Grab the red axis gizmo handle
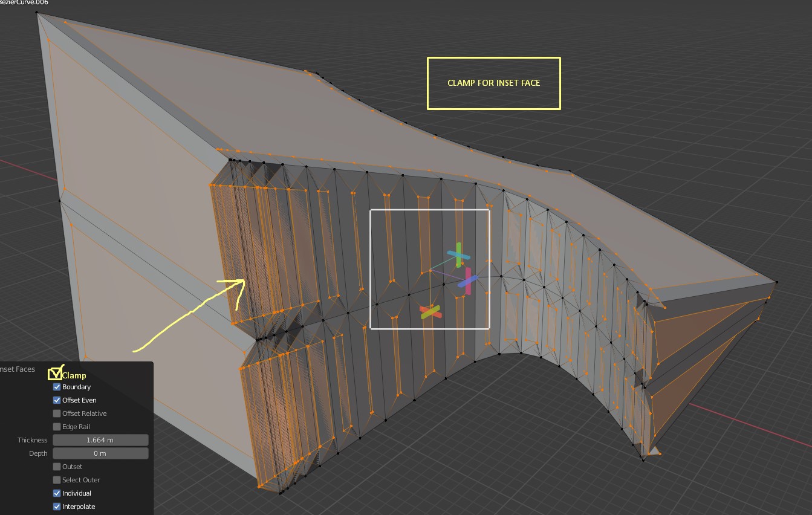The width and height of the screenshot is (812, 515). click(430, 312)
